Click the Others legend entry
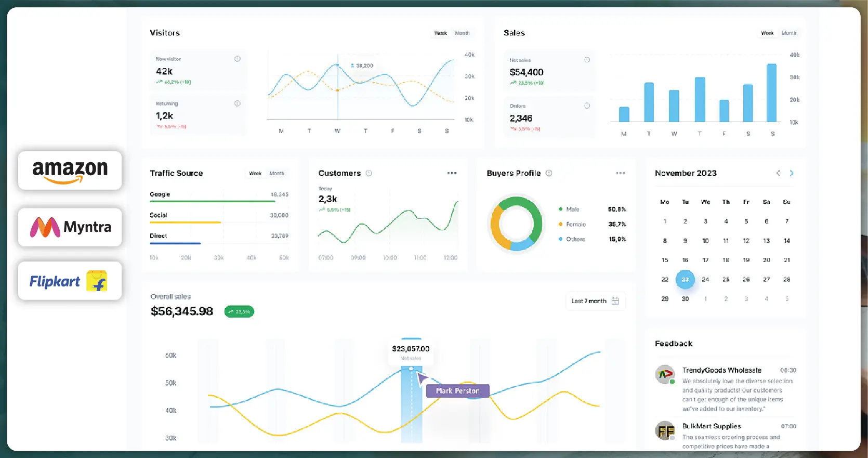The image size is (868, 458). [x=572, y=239]
